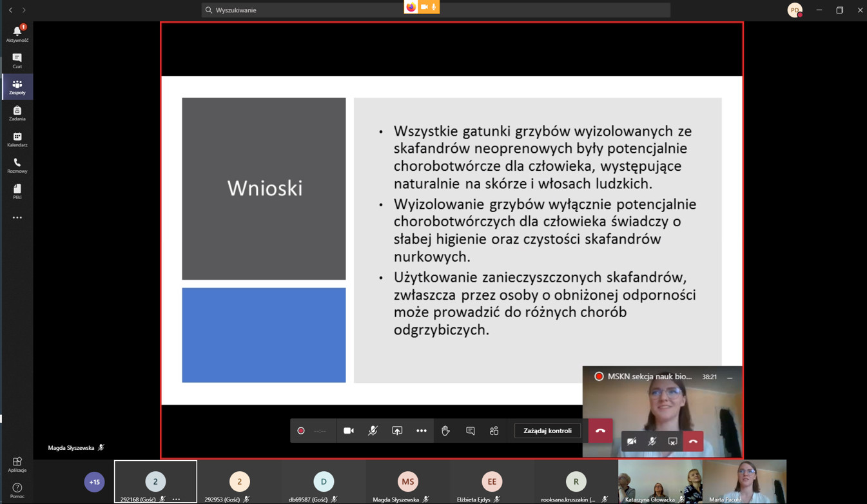Select the Elżbieta Ejdys participant tile
The image size is (867, 504).
(x=492, y=481)
